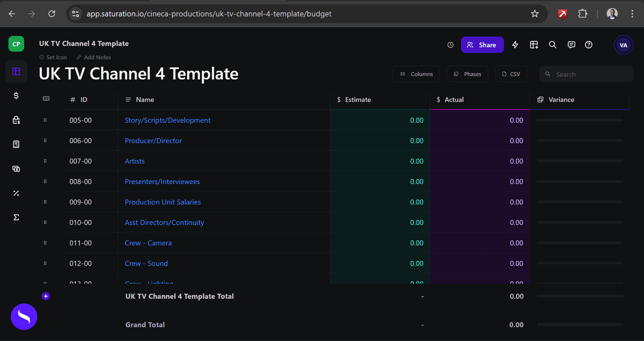Click the purple plus add row button
Viewport: 644px width, 341px height.
46,296
